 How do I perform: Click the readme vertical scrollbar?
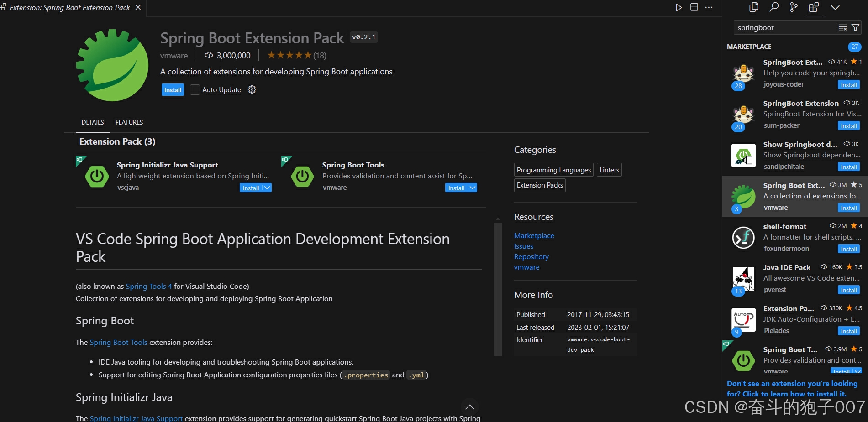pos(498,289)
